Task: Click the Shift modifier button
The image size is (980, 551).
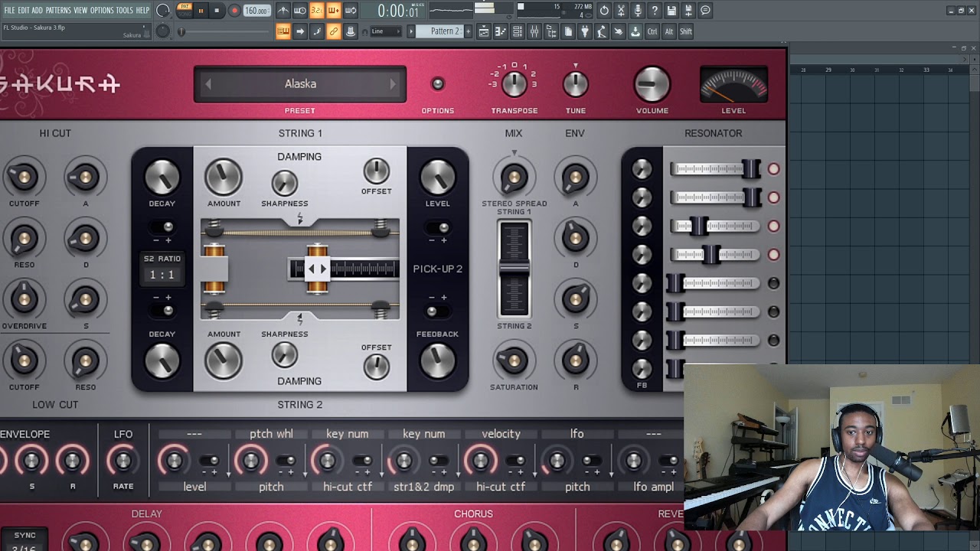Action: [x=686, y=31]
